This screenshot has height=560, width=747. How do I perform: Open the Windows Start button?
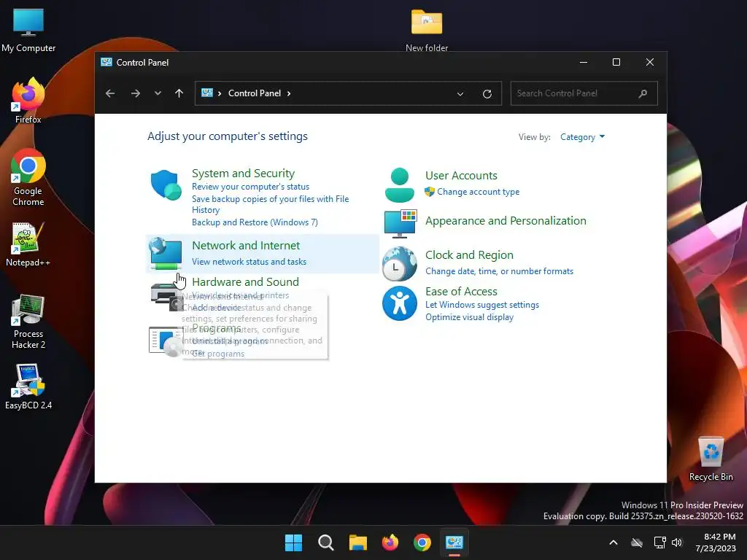[293, 542]
